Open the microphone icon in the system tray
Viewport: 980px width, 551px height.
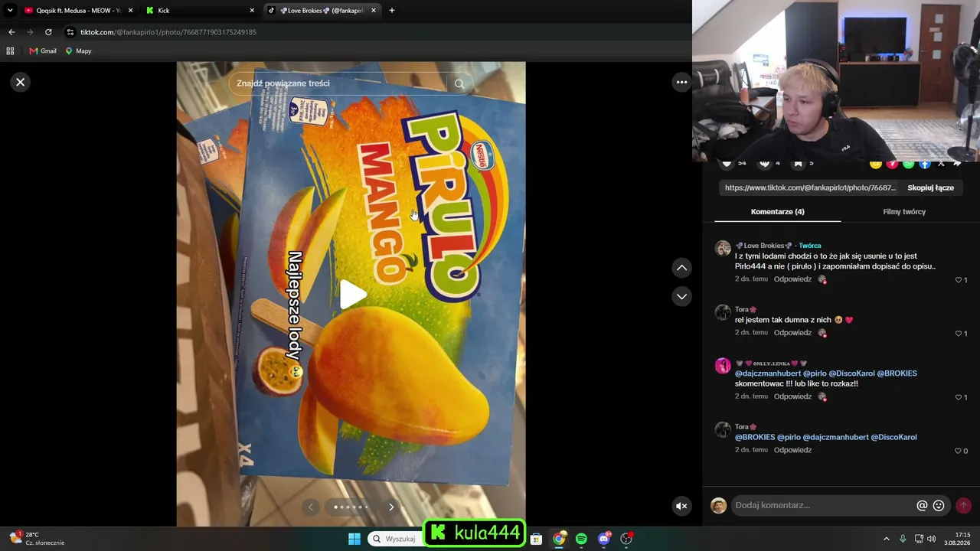coord(903,539)
